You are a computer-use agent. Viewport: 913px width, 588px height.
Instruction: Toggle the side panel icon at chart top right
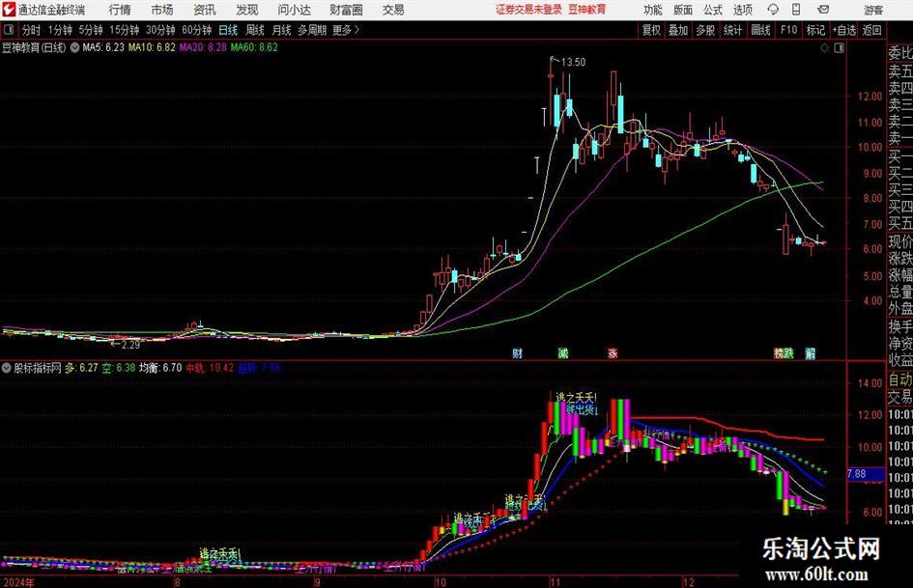click(x=840, y=48)
